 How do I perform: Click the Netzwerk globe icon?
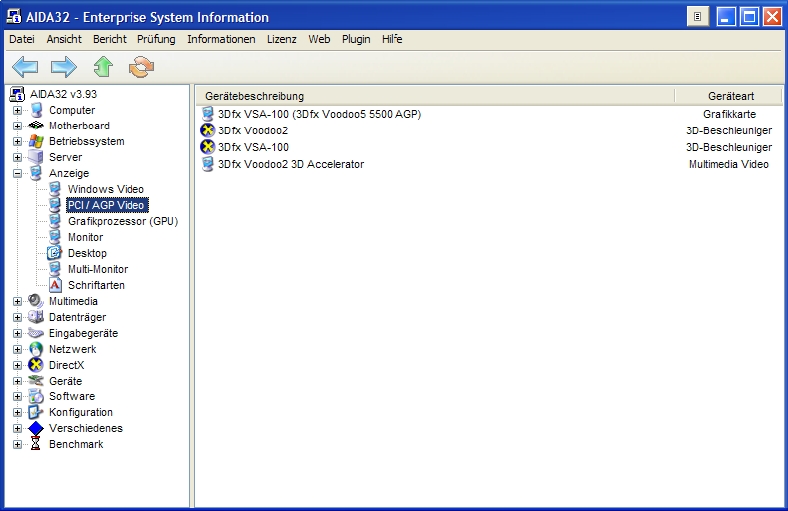pyautogui.click(x=36, y=349)
